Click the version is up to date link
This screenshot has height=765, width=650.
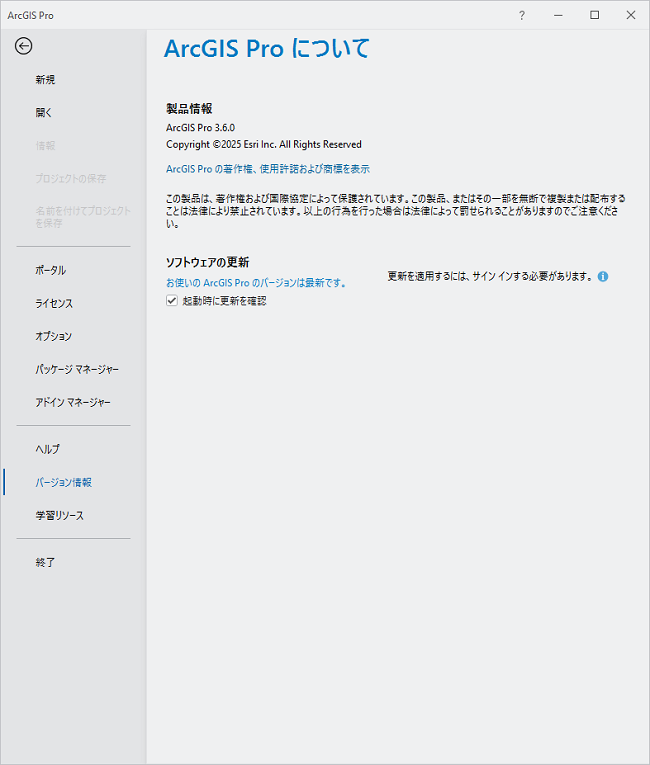(x=256, y=283)
